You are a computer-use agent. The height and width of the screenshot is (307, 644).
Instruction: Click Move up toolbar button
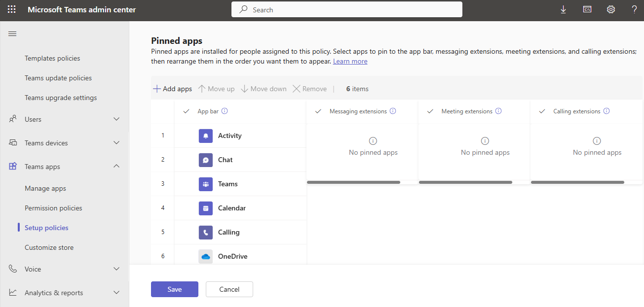(x=216, y=89)
